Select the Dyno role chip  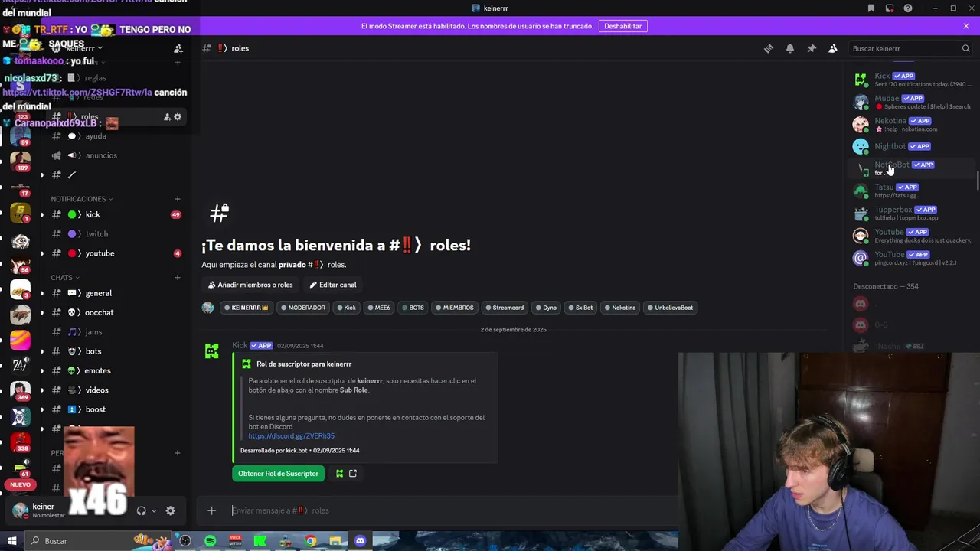tap(545, 308)
